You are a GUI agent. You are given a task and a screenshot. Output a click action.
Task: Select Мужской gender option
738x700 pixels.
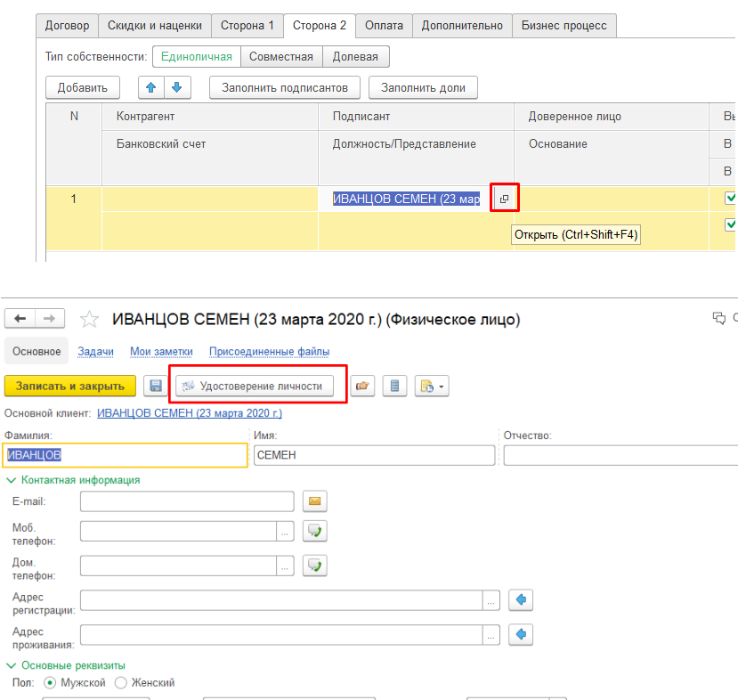click(x=50, y=682)
